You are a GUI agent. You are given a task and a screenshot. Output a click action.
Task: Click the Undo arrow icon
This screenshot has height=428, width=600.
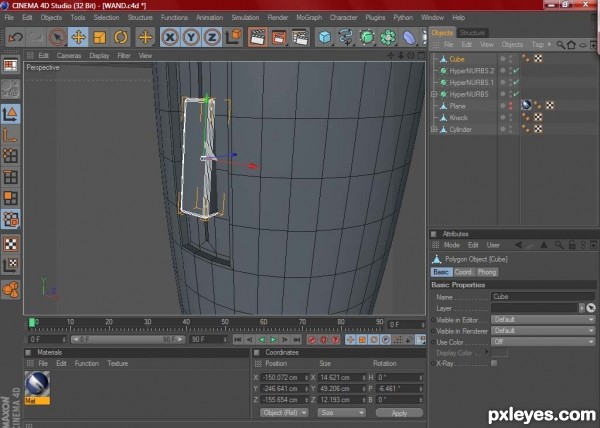[x=16, y=37]
